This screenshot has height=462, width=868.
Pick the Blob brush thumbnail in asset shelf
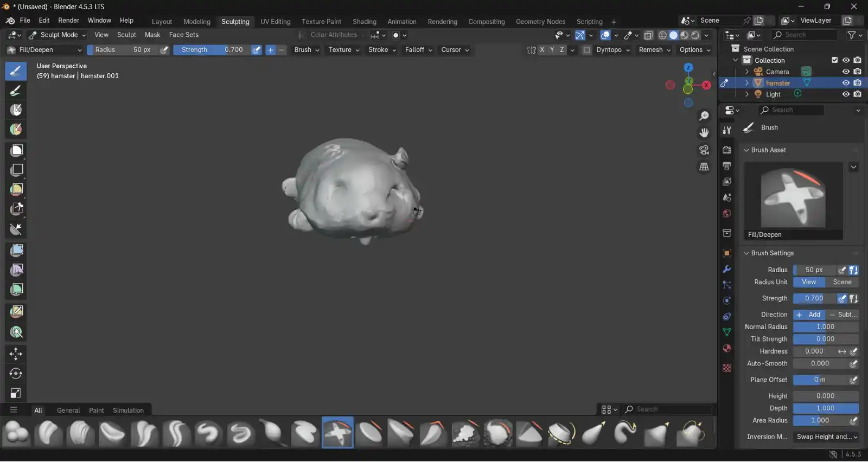tap(16, 433)
